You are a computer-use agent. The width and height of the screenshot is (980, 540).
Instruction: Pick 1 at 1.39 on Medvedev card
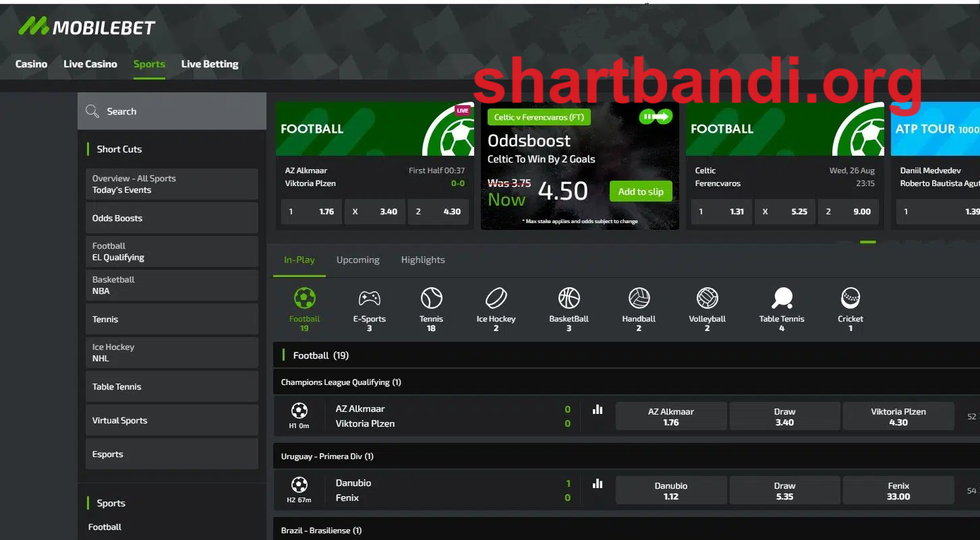[x=938, y=212]
